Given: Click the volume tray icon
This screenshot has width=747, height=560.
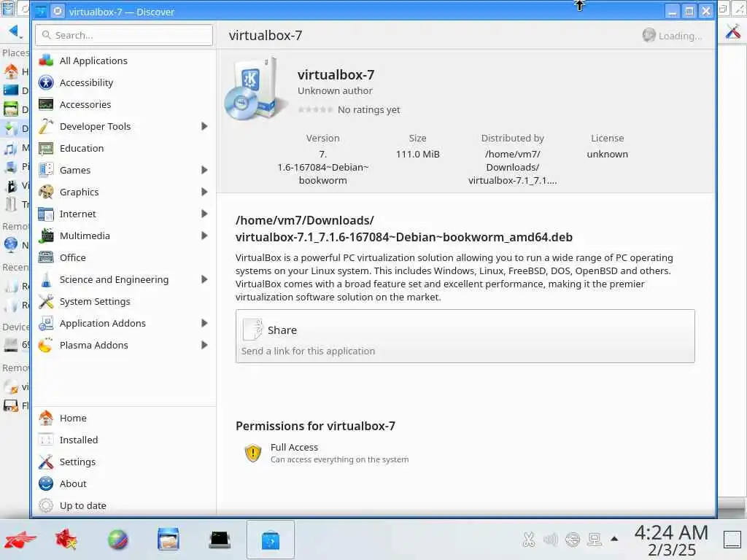Looking at the screenshot, I should [x=550, y=540].
